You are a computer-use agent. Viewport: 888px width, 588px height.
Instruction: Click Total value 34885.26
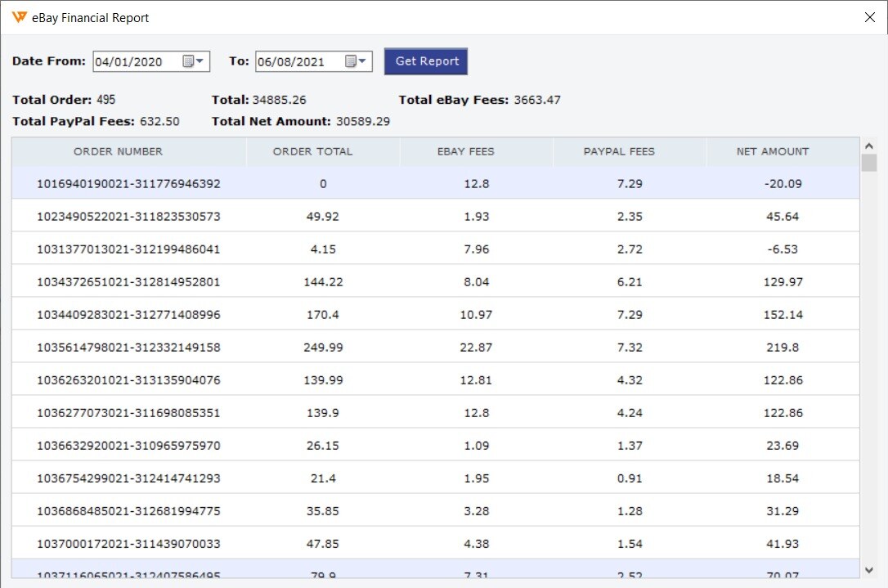click(279, 100)
